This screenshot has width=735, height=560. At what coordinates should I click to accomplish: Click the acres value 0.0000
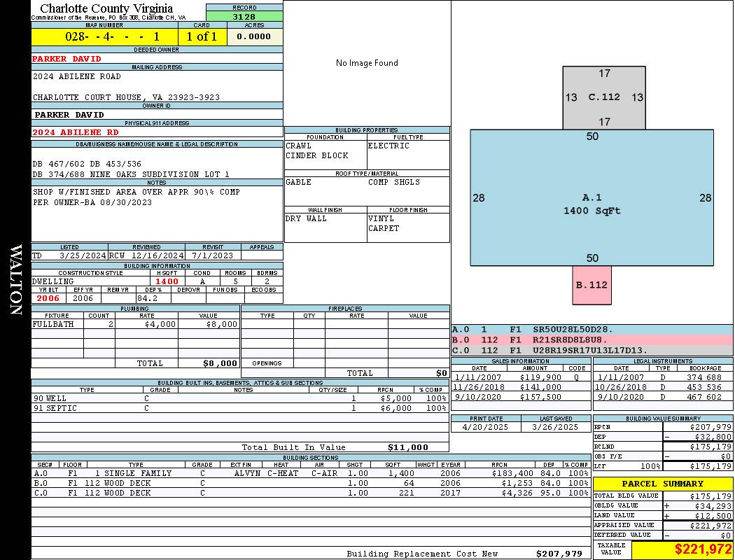tap(253, 36)
